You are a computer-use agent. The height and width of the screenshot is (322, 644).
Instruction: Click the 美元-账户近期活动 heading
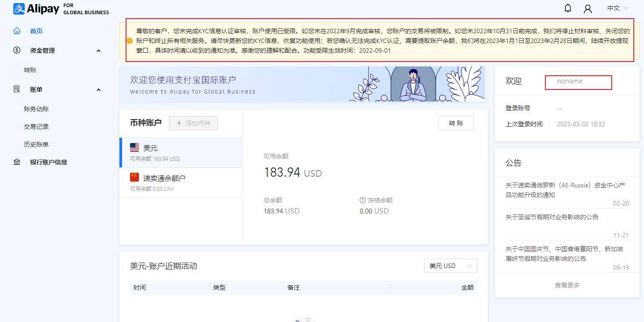click(x=163, y=266)
